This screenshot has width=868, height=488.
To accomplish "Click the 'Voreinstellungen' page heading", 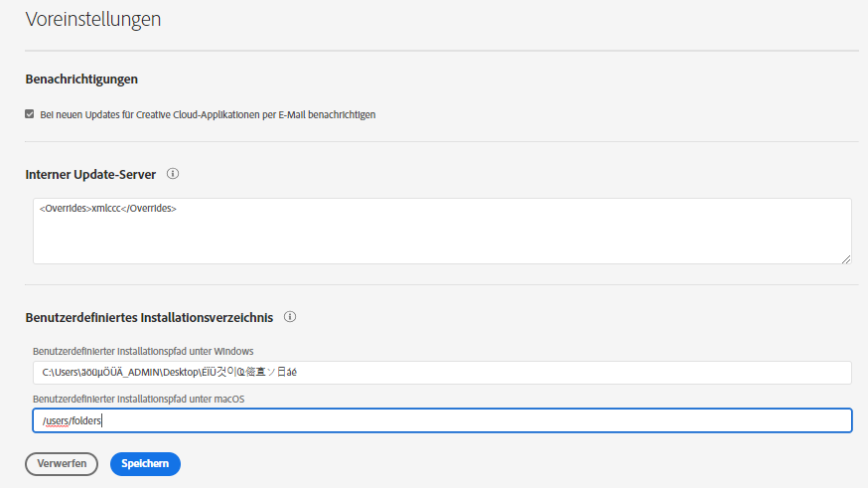I will [x=93, y=19].
